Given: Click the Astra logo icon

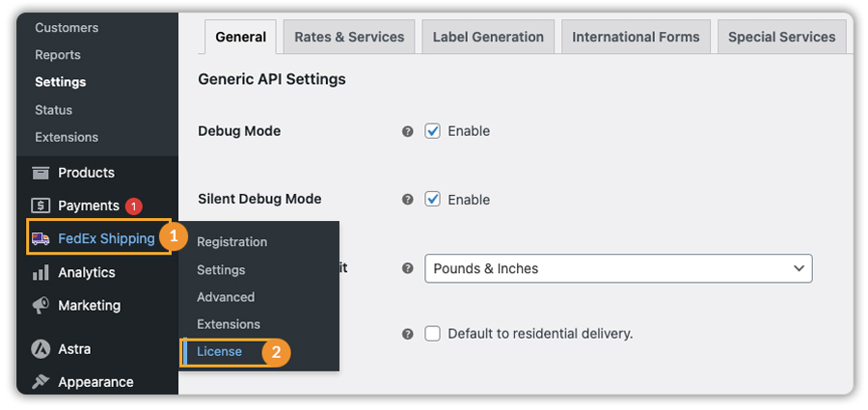Looking at the screenshot, I should [x=41, y=349].
